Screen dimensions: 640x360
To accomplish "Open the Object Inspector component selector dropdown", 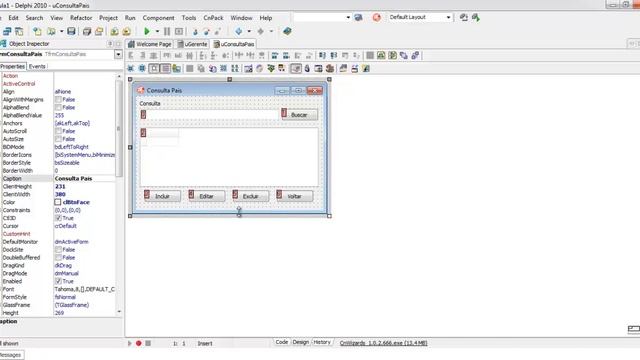I will 118,54.
